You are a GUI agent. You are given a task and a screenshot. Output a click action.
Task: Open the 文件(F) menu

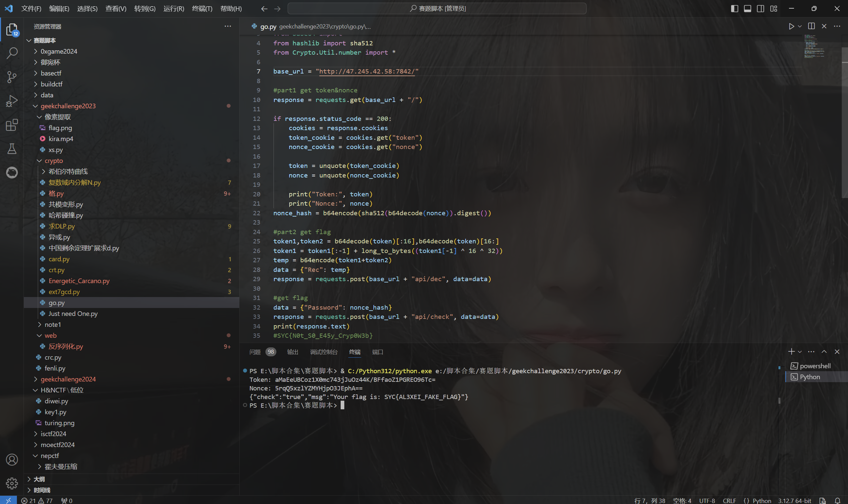pyautogui.click(x=31, y=9)
